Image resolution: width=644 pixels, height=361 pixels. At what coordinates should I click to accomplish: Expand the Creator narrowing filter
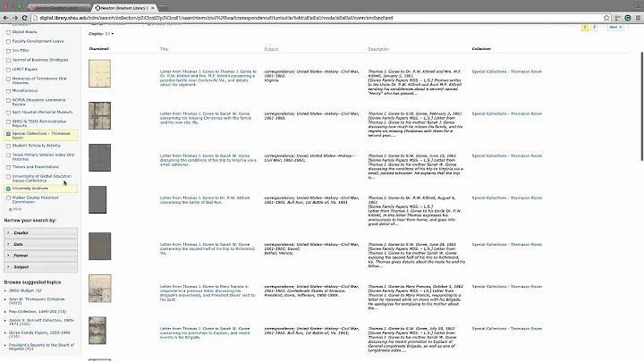pos(40,232)
